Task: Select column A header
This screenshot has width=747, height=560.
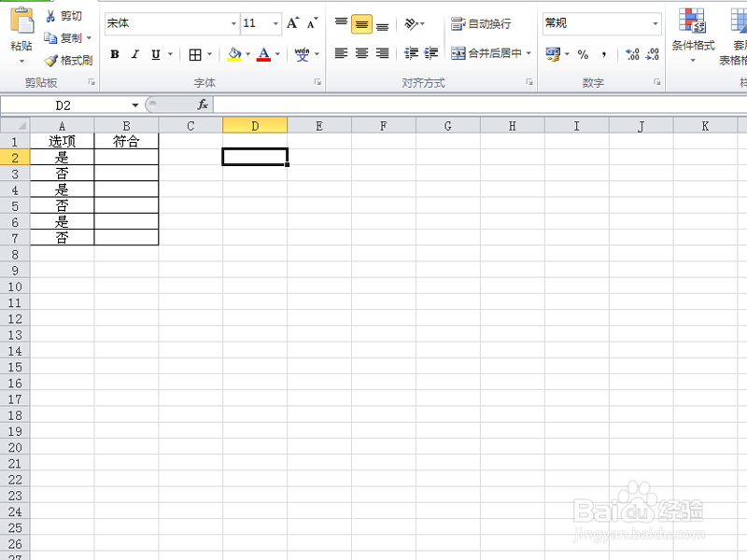Action: tap(62, 126)
